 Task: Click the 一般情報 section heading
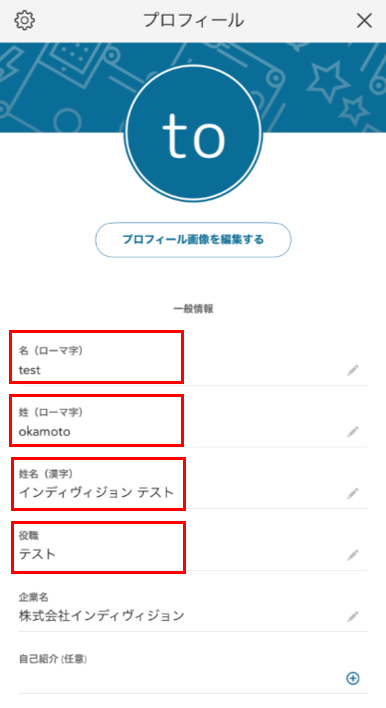click(193, 309)
